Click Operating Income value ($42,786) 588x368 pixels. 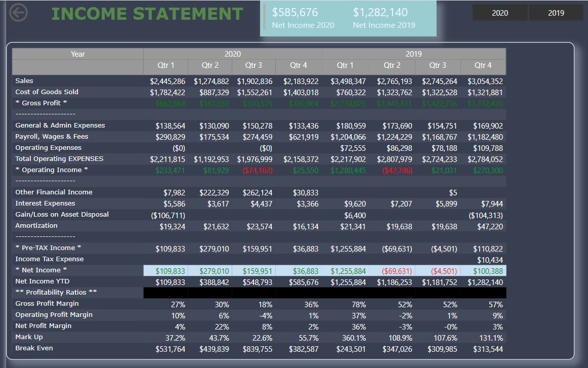pos(397,171)
